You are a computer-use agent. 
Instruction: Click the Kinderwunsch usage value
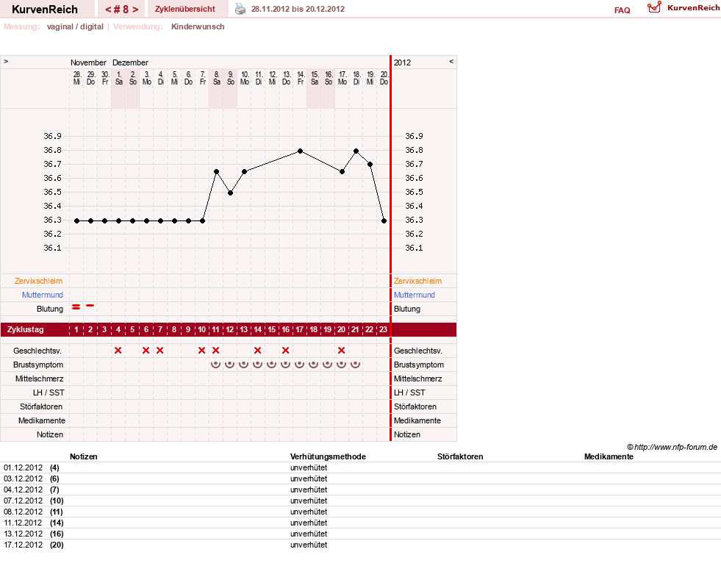(198, 26)
